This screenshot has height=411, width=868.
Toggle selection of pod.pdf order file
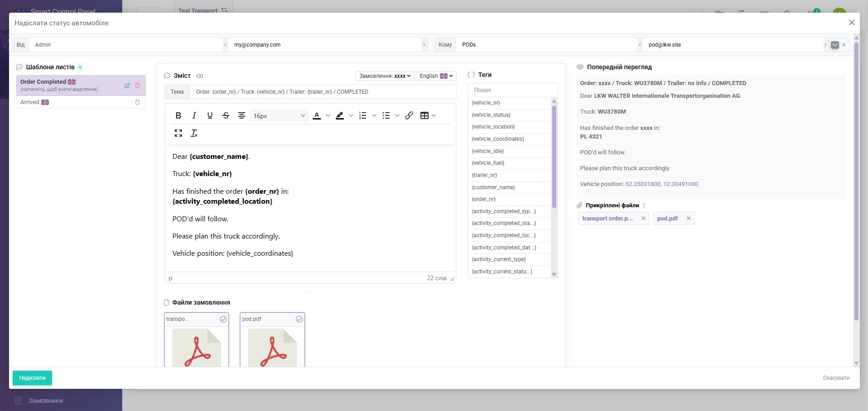(x=299, y=319)
